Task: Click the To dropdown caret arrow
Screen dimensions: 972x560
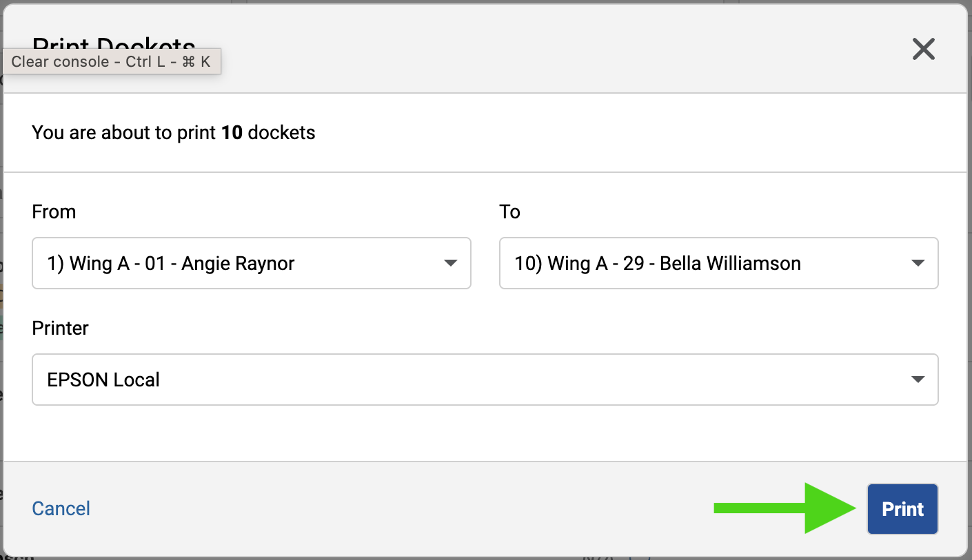Action: tap(918, 263)
